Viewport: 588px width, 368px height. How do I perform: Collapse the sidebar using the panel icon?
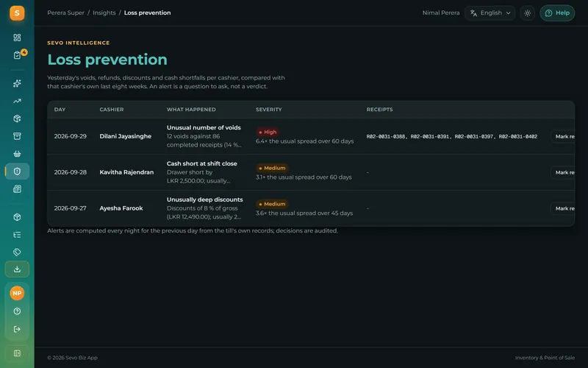[x=17, y=353]
